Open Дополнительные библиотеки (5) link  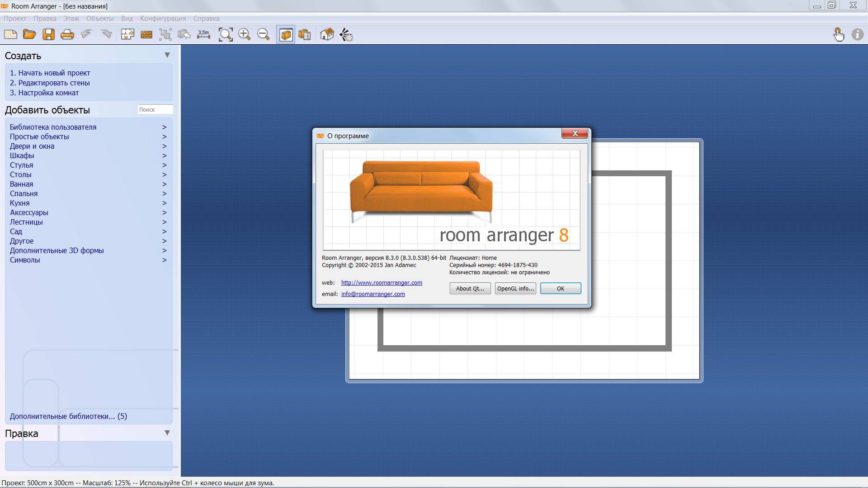coord(68,416)
